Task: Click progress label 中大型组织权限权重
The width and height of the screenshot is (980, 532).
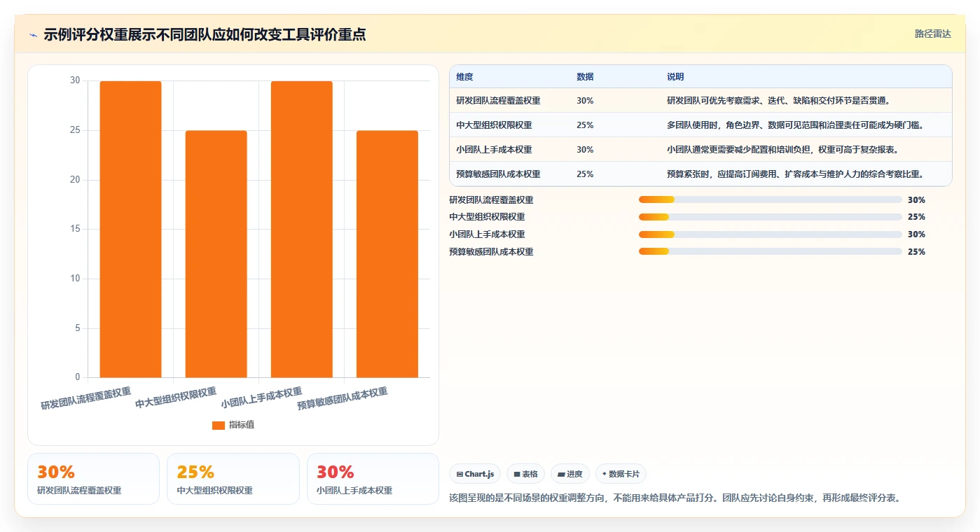Action: tap(487, 217)
